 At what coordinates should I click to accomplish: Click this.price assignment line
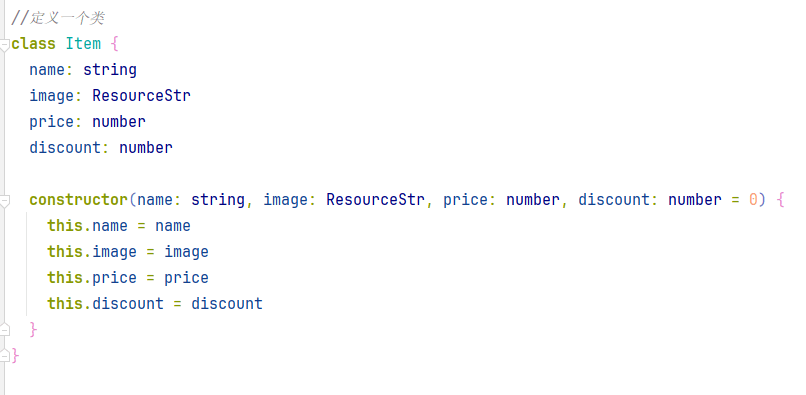[x=128, y=278]
